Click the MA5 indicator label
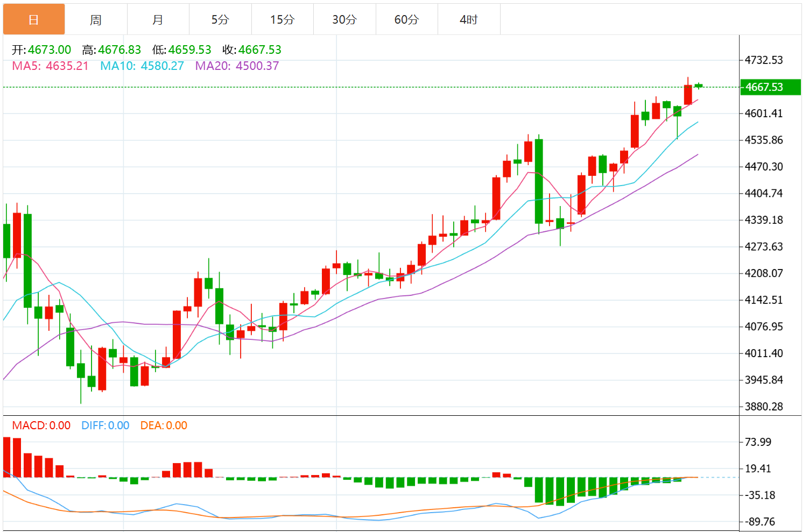 point(50,66)
